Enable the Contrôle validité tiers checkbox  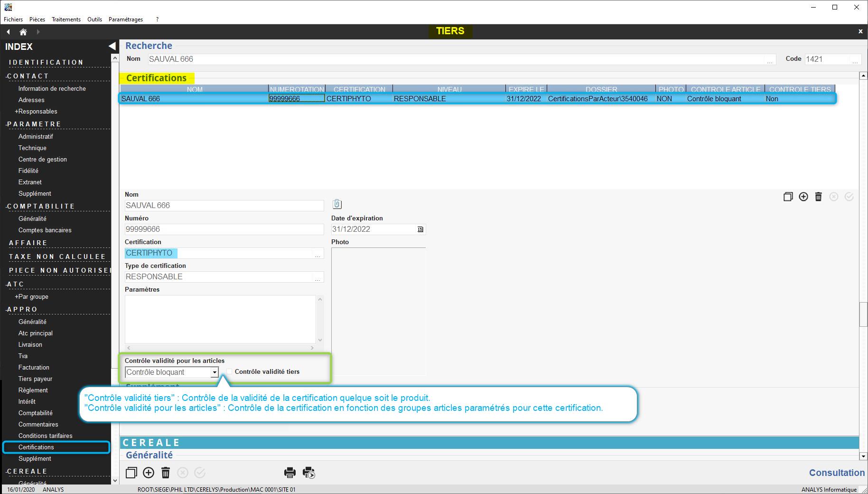pos(230,372)
